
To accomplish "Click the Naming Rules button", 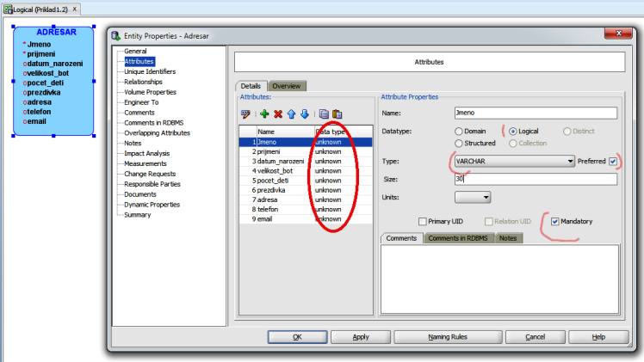I will pos(448,337).
